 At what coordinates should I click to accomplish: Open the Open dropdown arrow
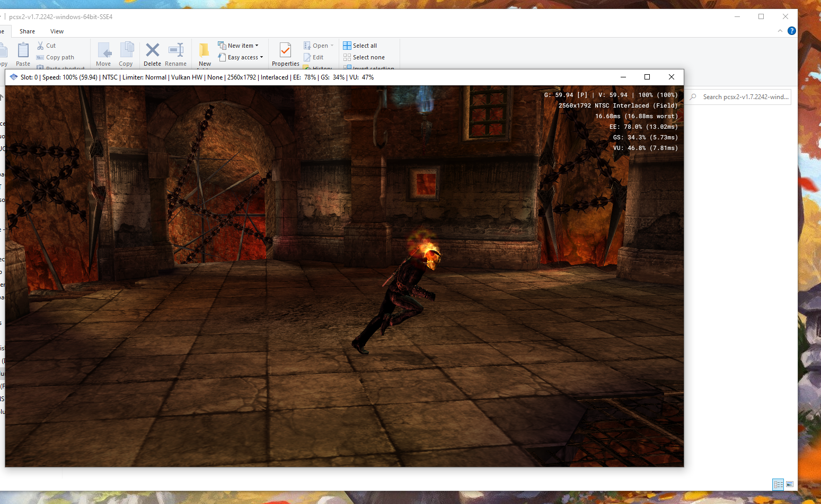click(x=331, y=45)
